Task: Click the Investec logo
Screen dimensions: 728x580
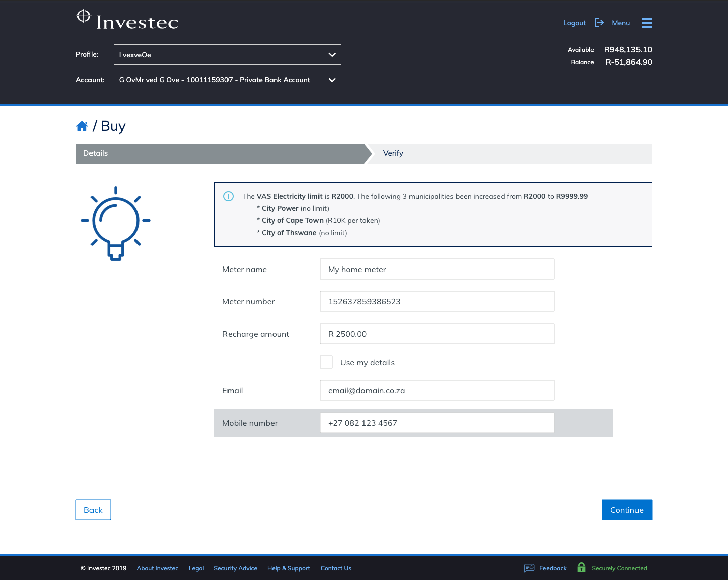Action: pyautogui.click(x=127, y=20)
